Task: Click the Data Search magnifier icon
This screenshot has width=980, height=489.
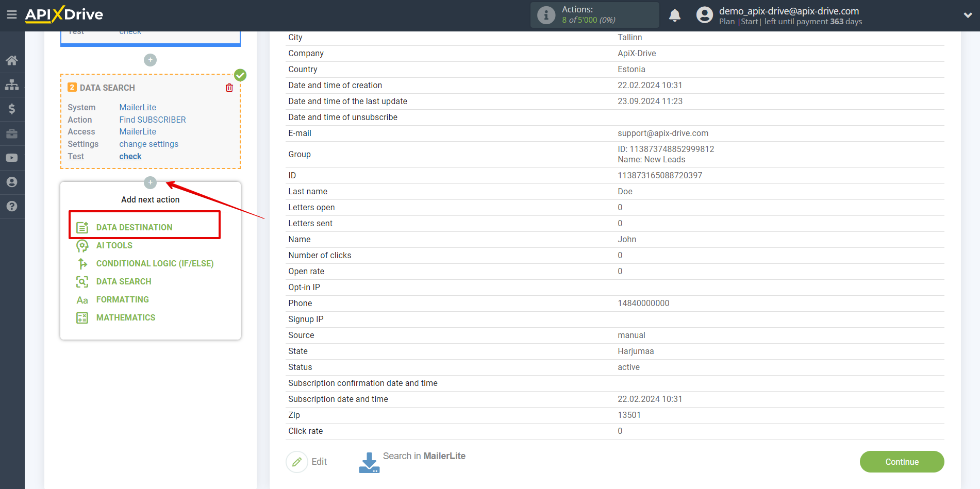Action: 82,282
